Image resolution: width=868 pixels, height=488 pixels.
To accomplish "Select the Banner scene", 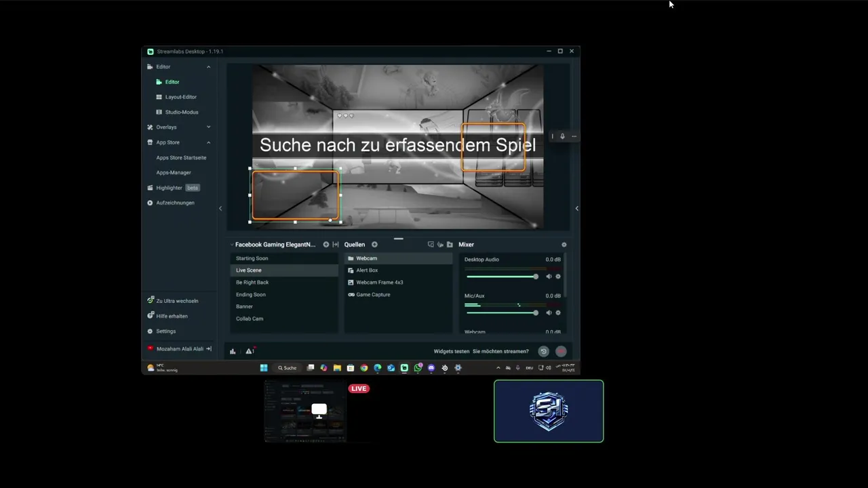I will [283, 306].
